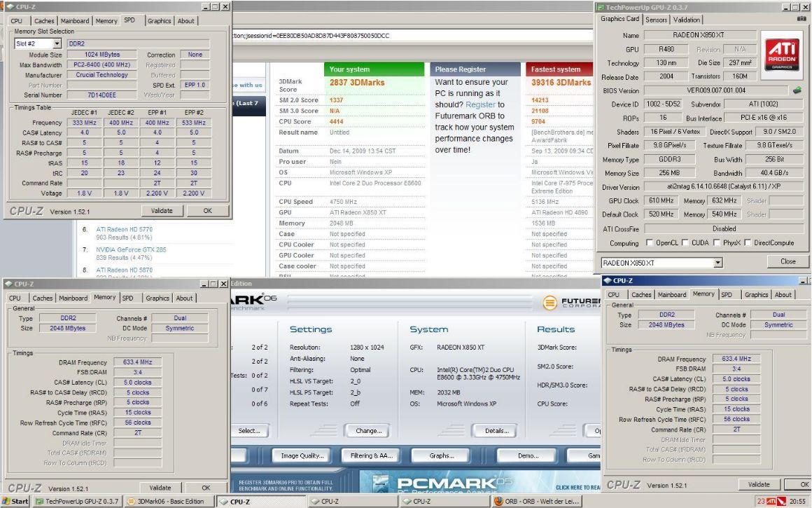The width and height of the screenshot is (812, 508).
Task: Click the screenshot camera icon in GPU-Z
Action: (x=801, y=19)
